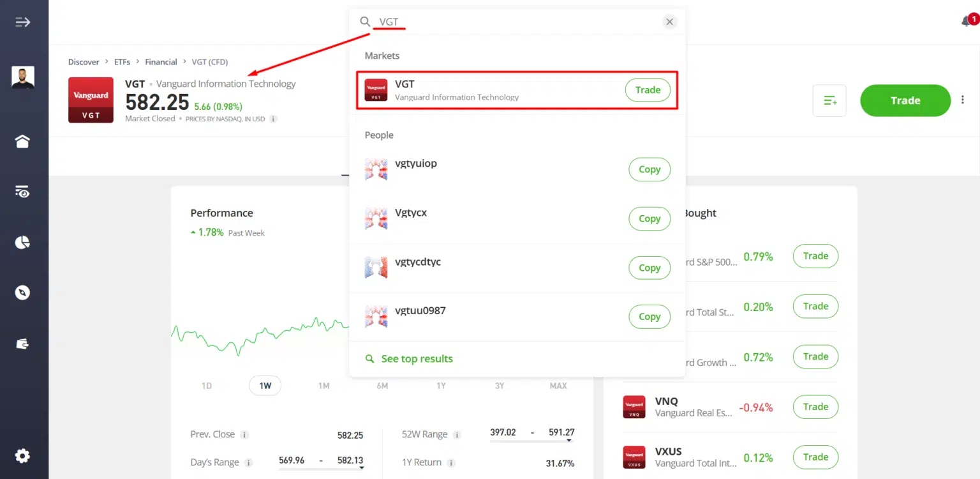Viewport: 980px width, 479px height.
Task: Clear the search box with X button
Action: 669,22
